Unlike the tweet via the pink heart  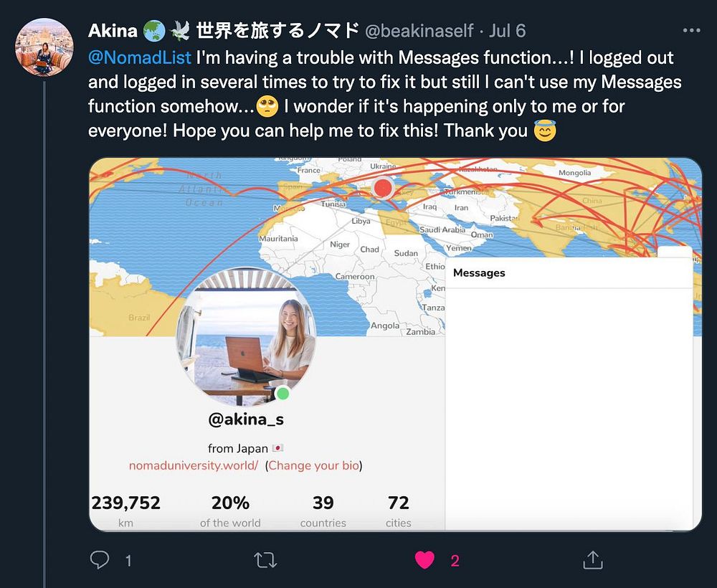tap(424, 560)
